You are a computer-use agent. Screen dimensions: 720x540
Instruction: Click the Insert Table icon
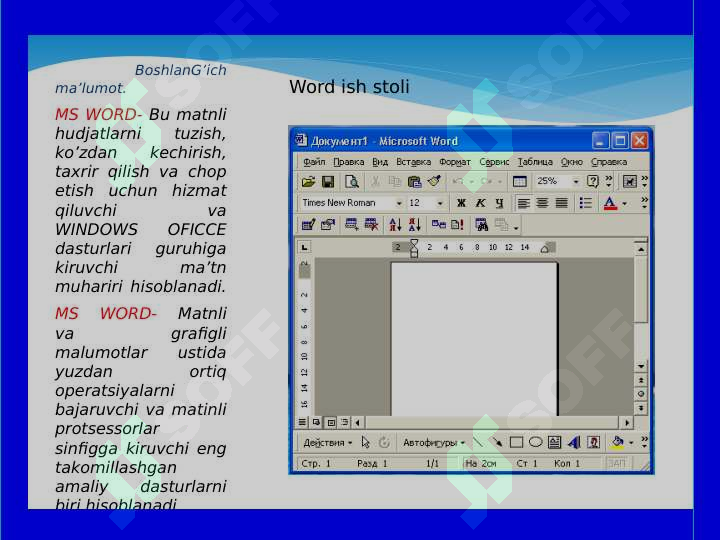(519, 182)
